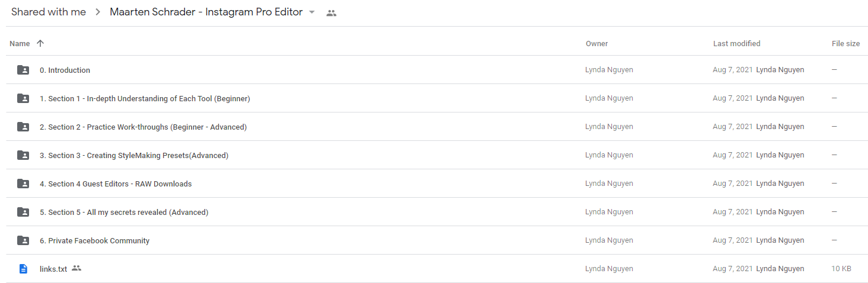Select the links.txt file row
The width and height of the screenshot is (868, 283).
point(437,269)
